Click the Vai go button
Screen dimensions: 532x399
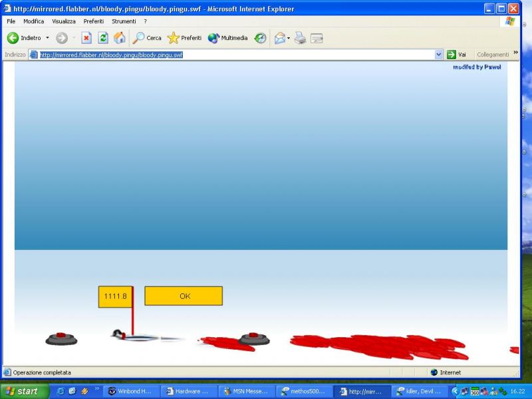tap(456, 55)
